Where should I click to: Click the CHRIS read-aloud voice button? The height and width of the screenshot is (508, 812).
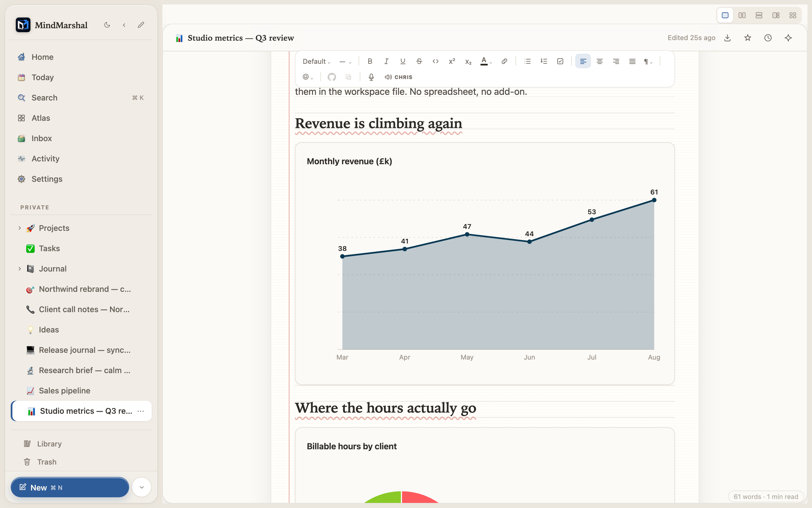pyautogui.click(x=399, y=77)
